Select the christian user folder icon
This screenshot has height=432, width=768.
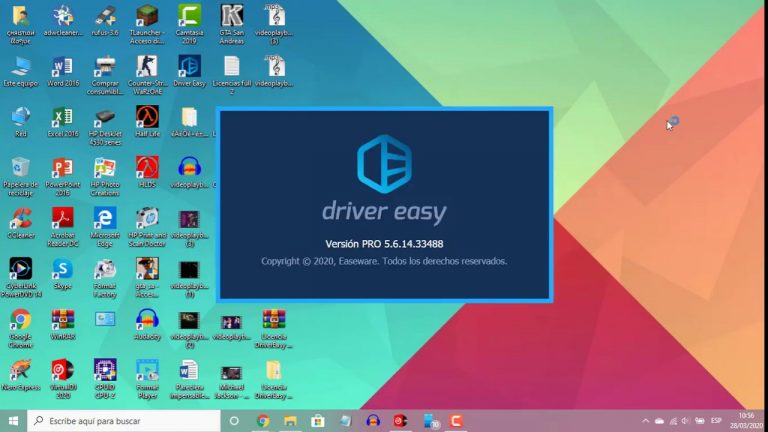pos(21,24)
